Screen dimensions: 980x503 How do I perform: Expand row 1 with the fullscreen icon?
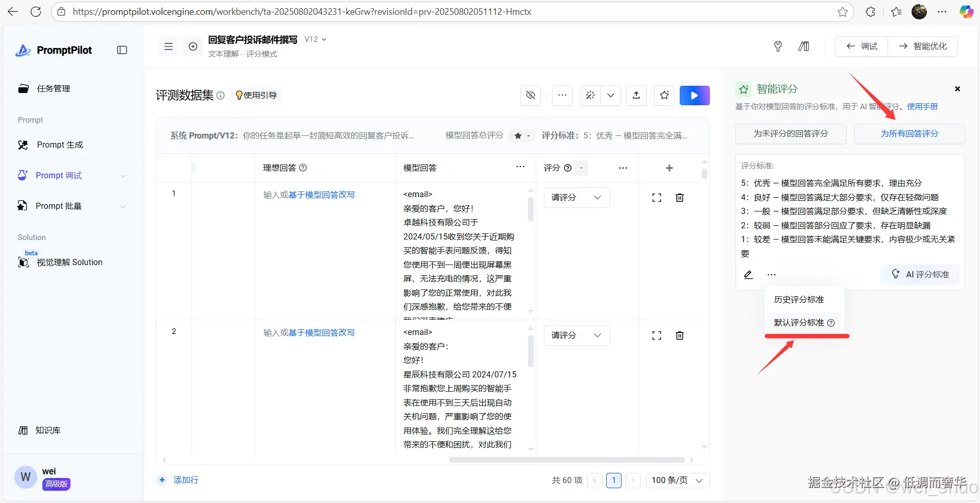[x=656, y=197]
